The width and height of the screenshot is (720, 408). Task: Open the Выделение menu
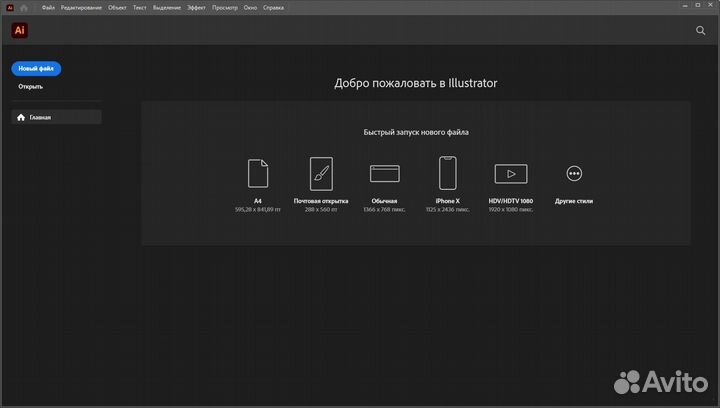(x=167, y=8)
